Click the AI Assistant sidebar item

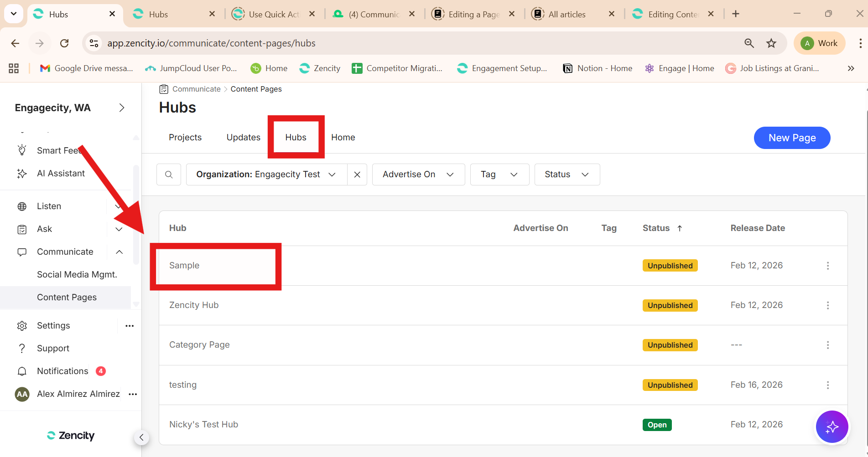point(61,173)
